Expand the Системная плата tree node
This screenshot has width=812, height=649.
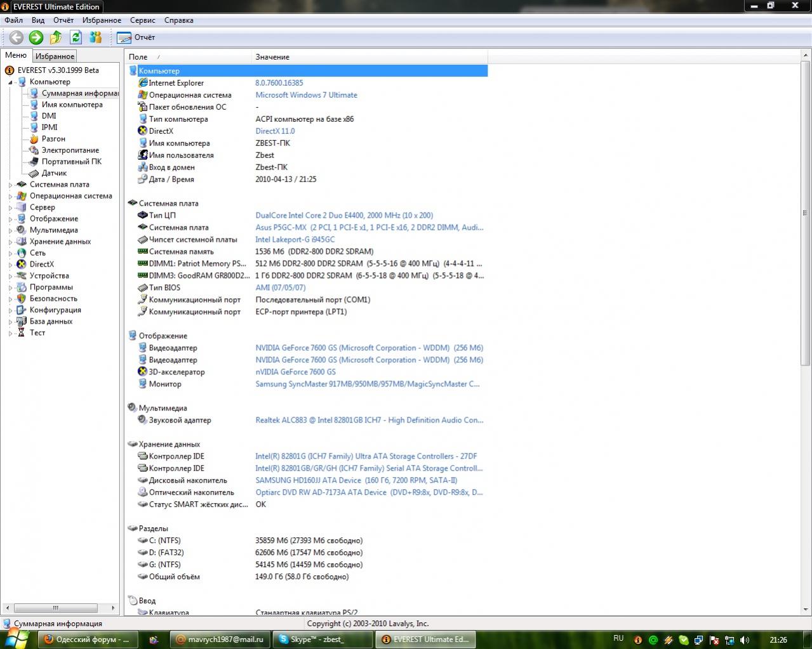(x=10, y=185)
